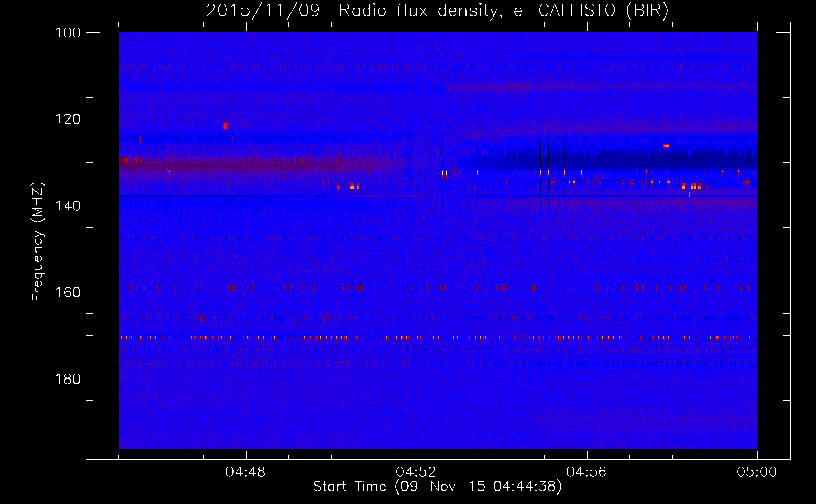Click the 04:48 time tick label

(246, 472)
